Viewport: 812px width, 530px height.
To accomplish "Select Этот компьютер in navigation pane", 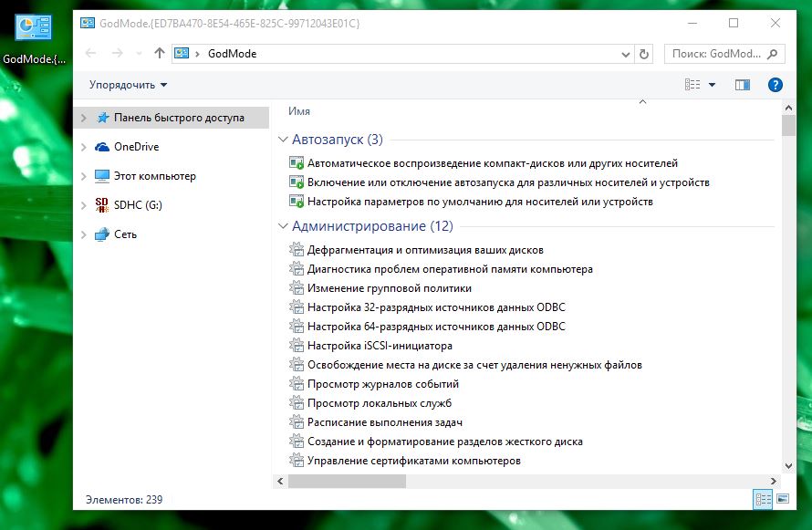I will [x=154, y=176].
